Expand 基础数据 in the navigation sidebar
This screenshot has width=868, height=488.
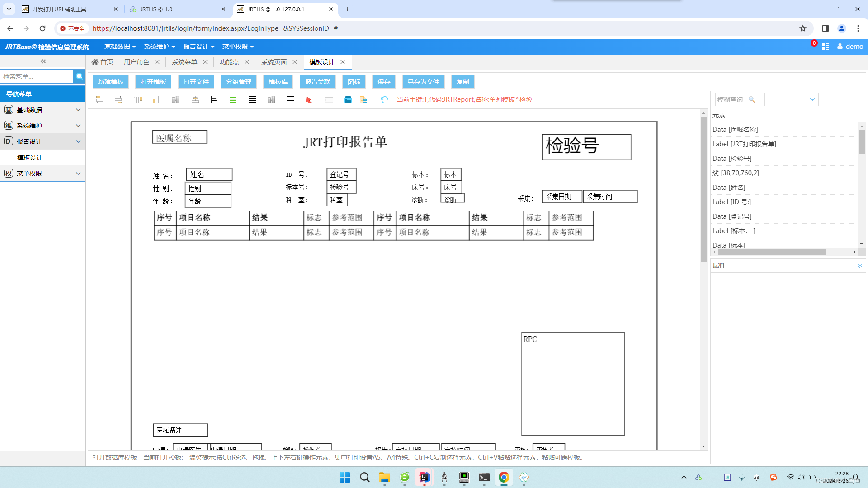tap(43, 110)
